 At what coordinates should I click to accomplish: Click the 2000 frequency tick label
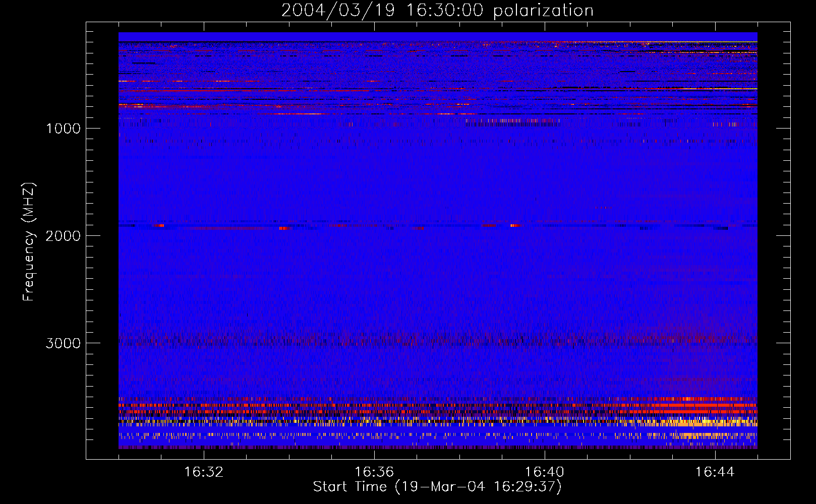pos(63,236)
